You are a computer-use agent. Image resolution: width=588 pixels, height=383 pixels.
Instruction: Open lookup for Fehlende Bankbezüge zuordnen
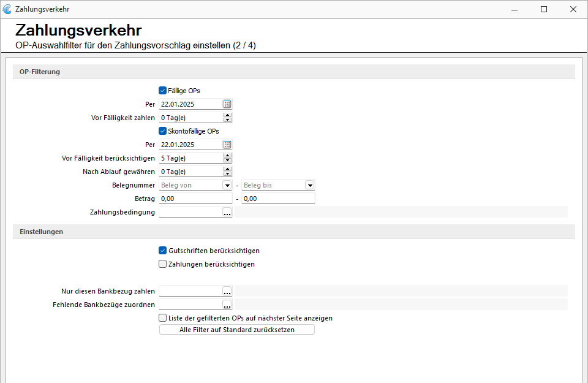(227, 305)
